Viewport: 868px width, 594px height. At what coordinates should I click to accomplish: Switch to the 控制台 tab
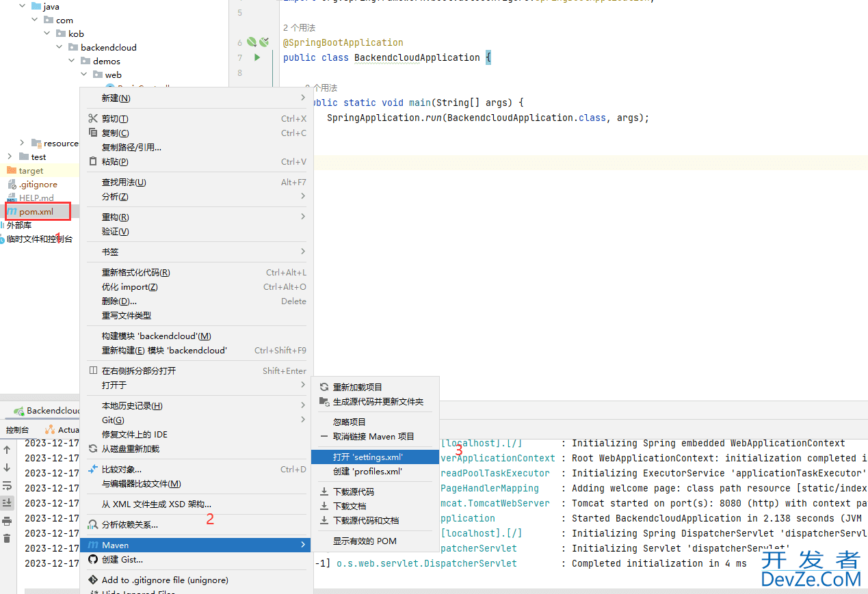point(18,429)
